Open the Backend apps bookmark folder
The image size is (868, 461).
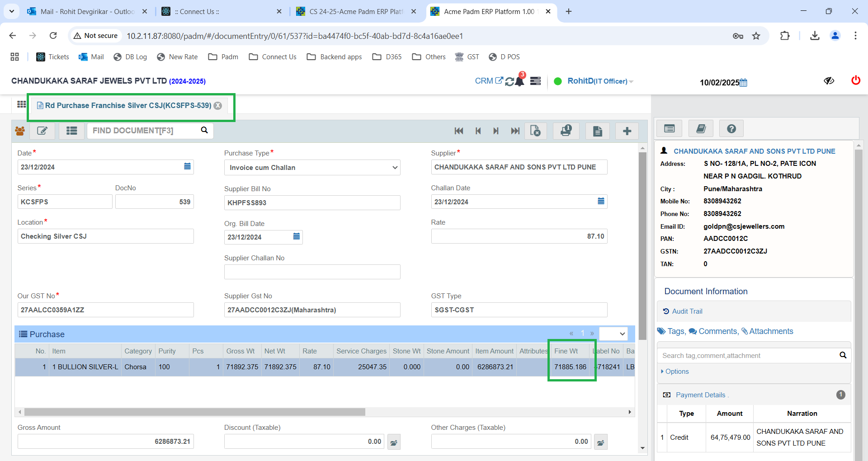(x=334, y=57)
